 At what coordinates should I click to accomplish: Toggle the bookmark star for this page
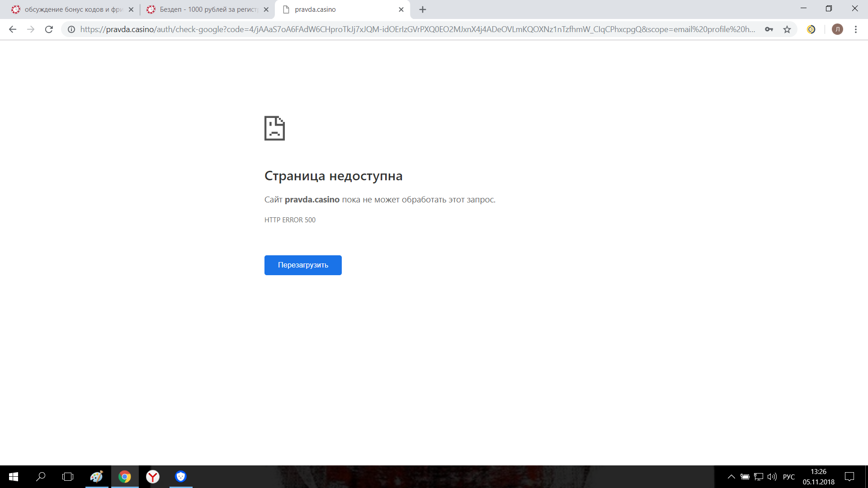787,29
